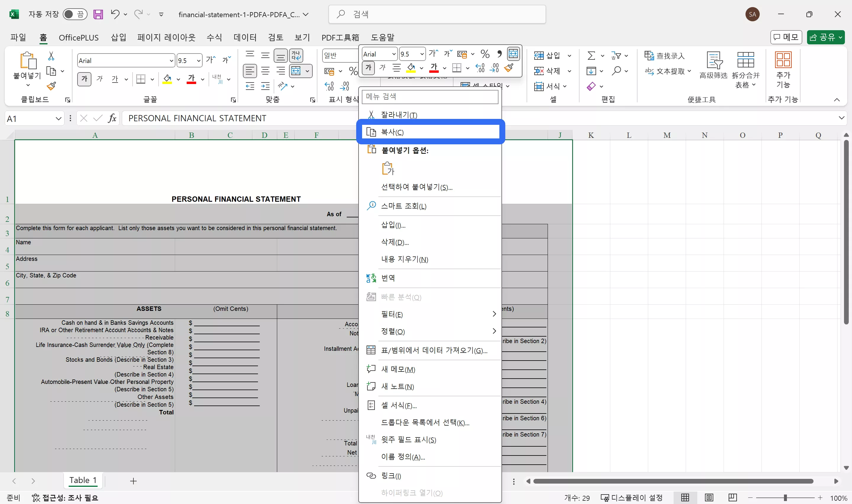Click Normal view grid icon in status bar

[x=685, y=497]
